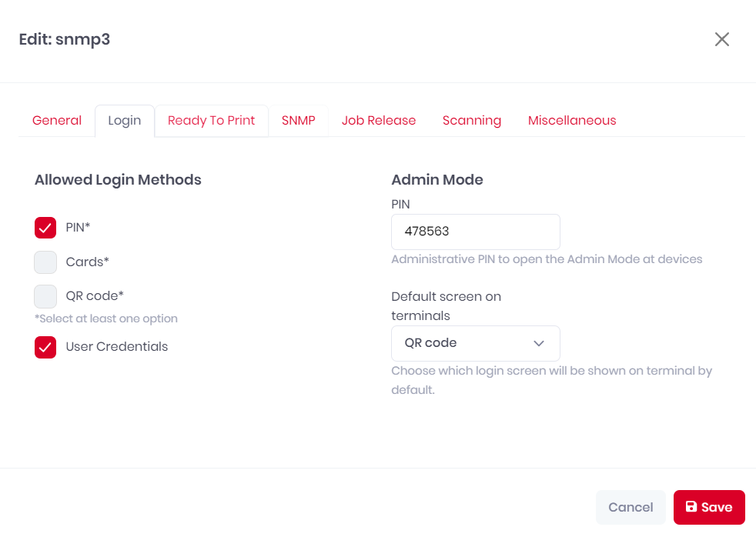Viewport: 756px width, 537px height.
Task: Open the Scanning tab
Action: coord(471,121)
